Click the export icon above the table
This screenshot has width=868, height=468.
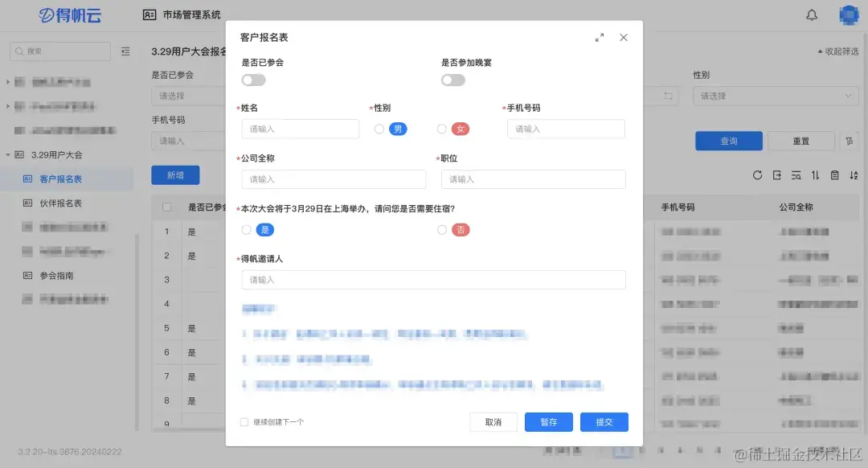pos(776,174)
